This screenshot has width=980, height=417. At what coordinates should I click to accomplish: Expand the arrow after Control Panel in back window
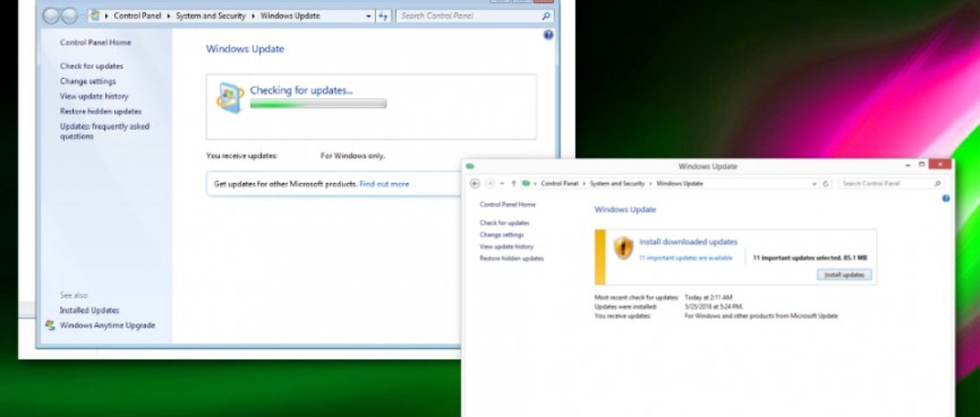[169, 16]
